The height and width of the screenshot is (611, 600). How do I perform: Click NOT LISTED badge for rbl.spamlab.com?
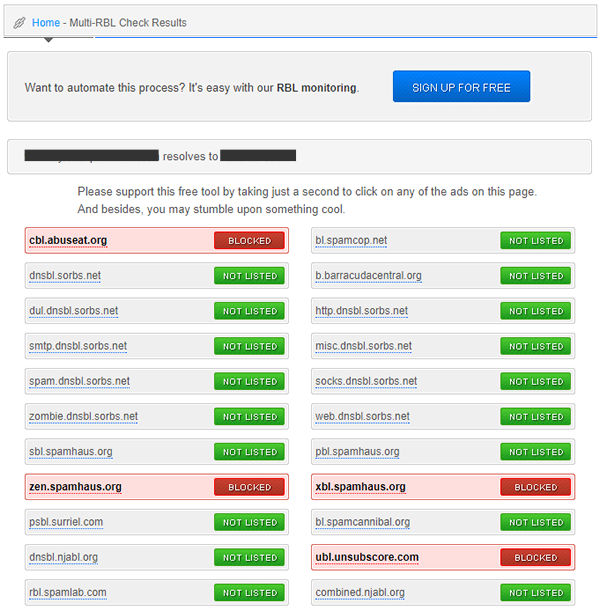pyautogui.click(x=249, y=593)
